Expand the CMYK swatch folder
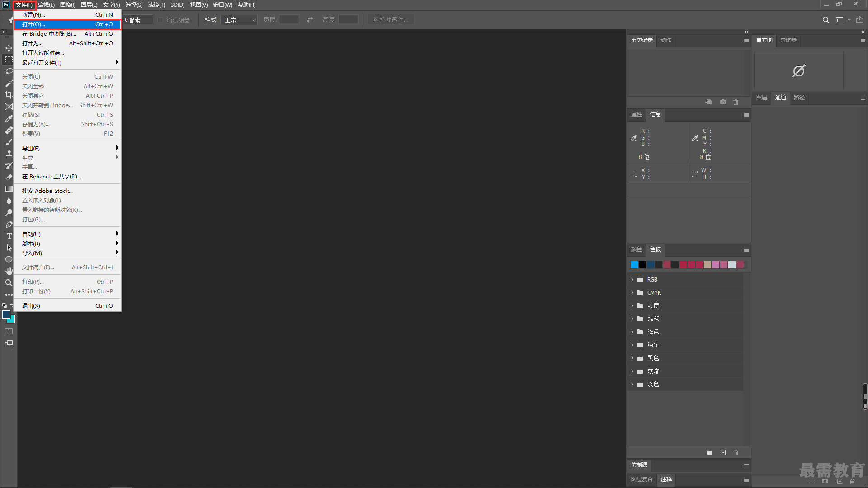 [632, 293]
